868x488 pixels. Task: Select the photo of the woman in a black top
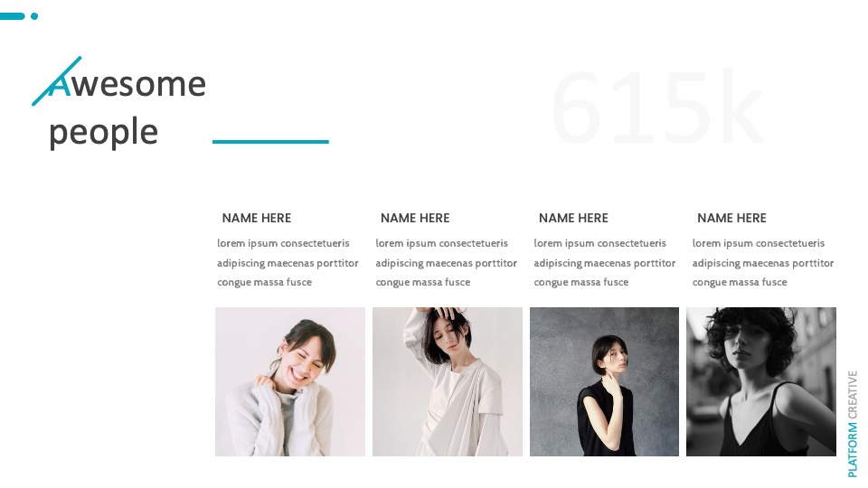tap(604, 381)
